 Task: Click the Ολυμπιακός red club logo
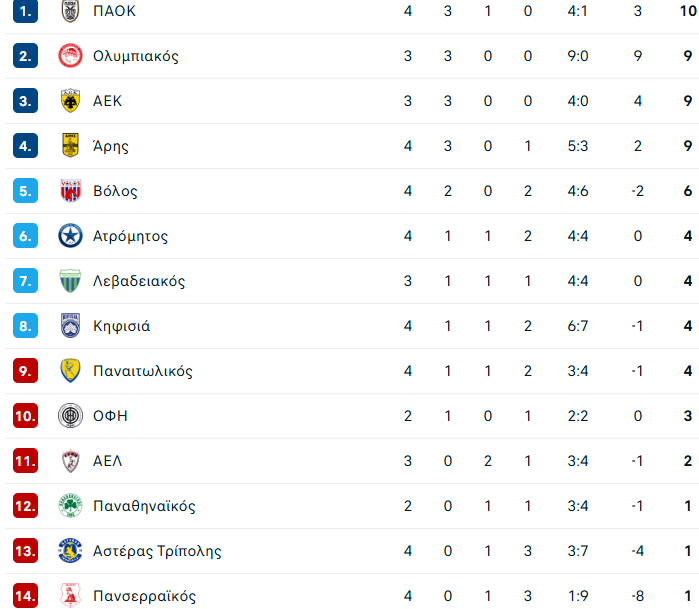pos(70,56)
